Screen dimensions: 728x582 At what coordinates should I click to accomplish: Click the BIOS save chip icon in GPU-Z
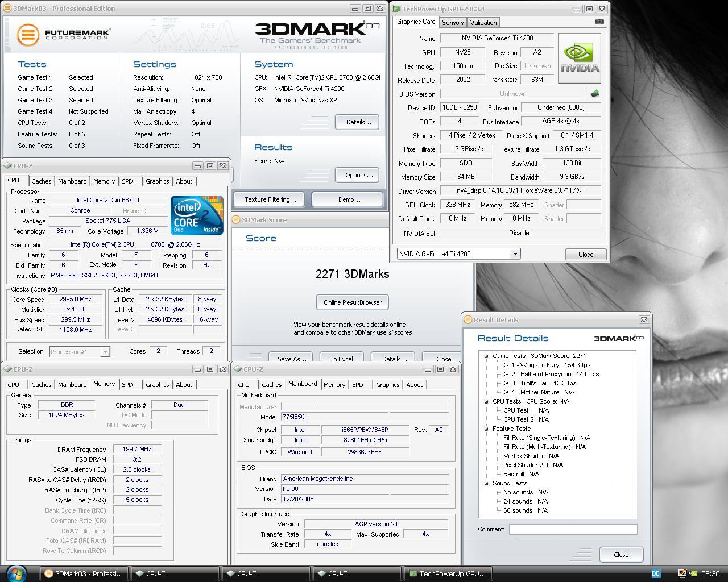[595, 94]
